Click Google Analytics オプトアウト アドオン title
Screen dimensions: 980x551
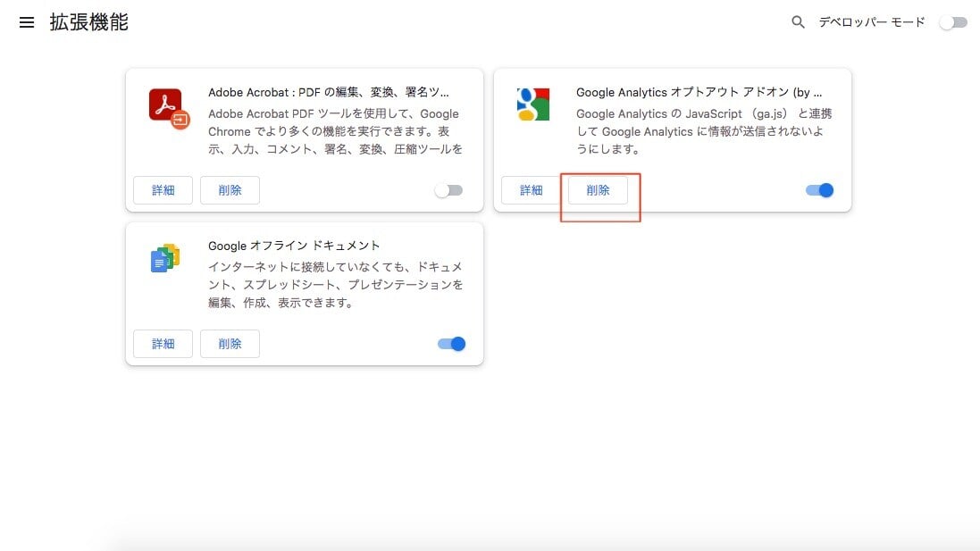pos(699,93)
